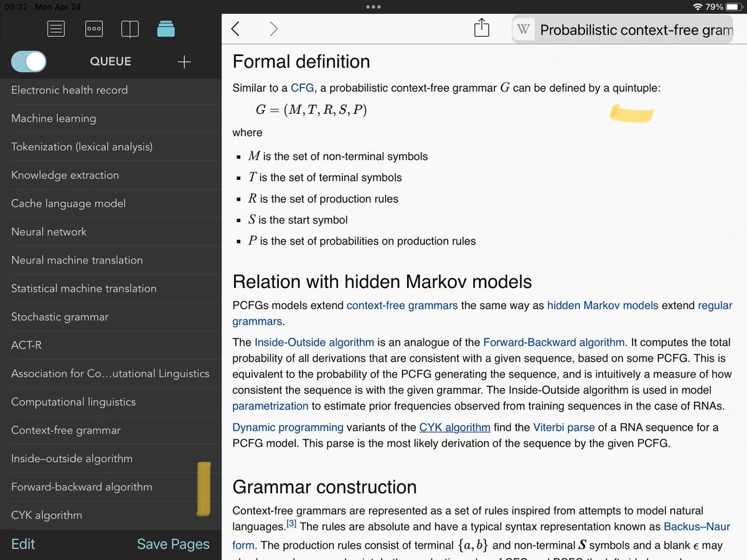Select the stacked queue icon
747x560 pixels.
pyautogui.click(x=166, y=29)
